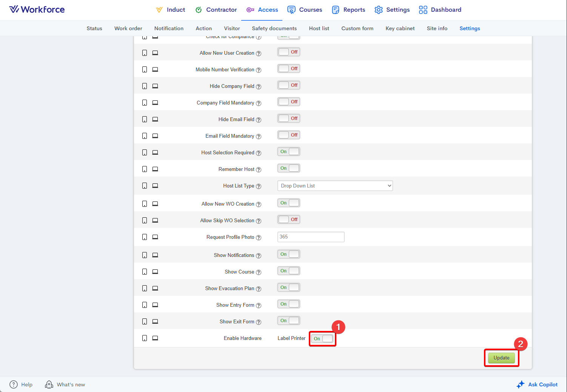The width and height of the screenshot is (567, 392).
Task: Click the laptop icon in Show Course row
Action: click(x=155, y=272)
